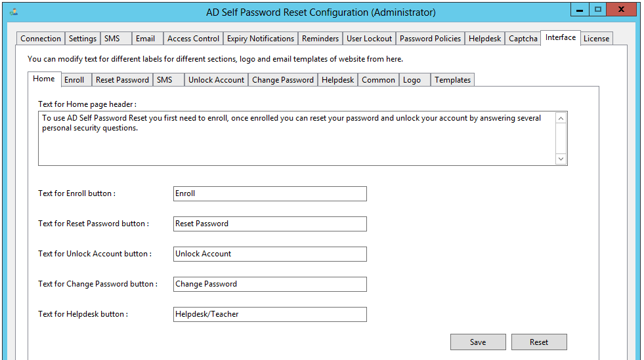Switch to Expiry Notifications tab
The image size is (644, 360).
[x=261, y=39]
